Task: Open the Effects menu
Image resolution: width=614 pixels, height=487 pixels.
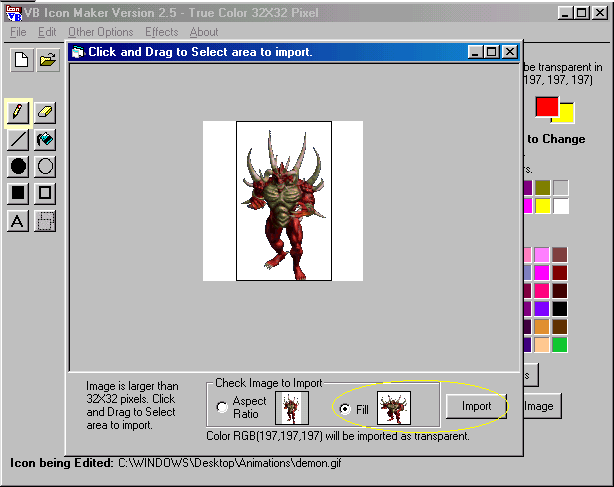Action: (161, 32)
